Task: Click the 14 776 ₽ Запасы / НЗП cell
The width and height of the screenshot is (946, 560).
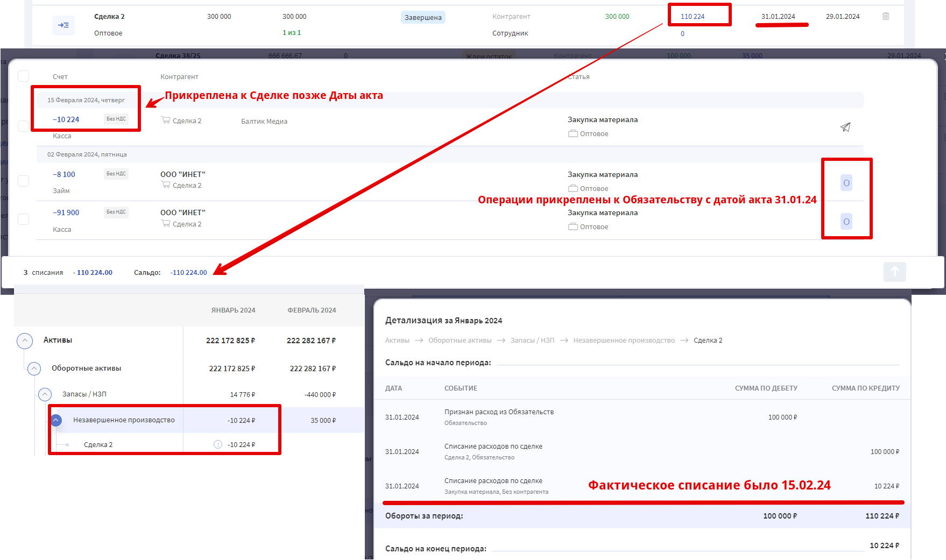Action: pyautogui.click(x=243, y=394)
